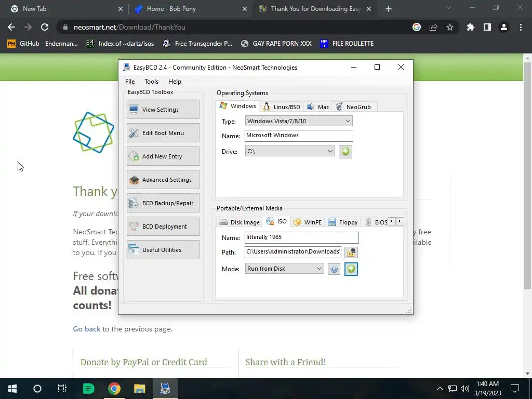Open a new browser tab with plus
Viewport: 532px width, 399px height.
tap(389, 9)
